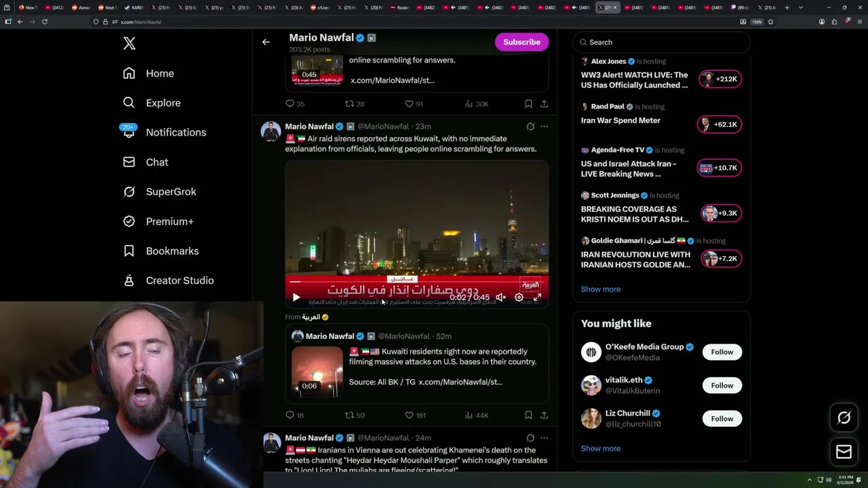Click the back arrow beside Mario Nawfal
The image size is (868, 488).
[266, 42]
